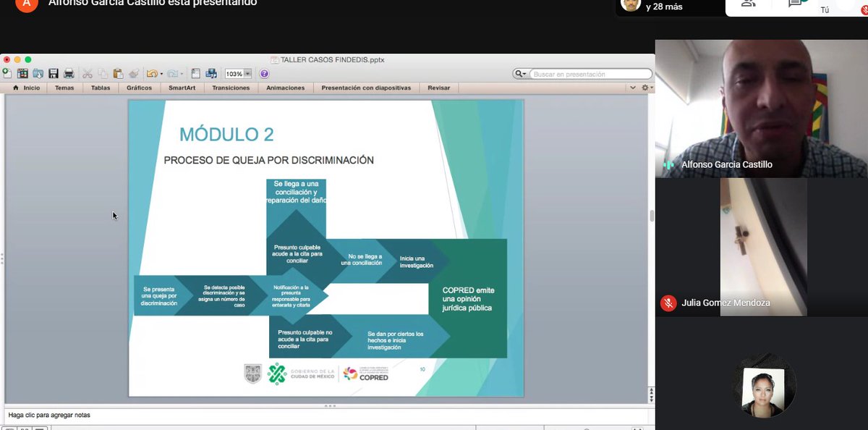Save the TALLER CASOS FINDEDIS presentation
The width and height of the screenshot is (868, 430).
click(53, 72)
